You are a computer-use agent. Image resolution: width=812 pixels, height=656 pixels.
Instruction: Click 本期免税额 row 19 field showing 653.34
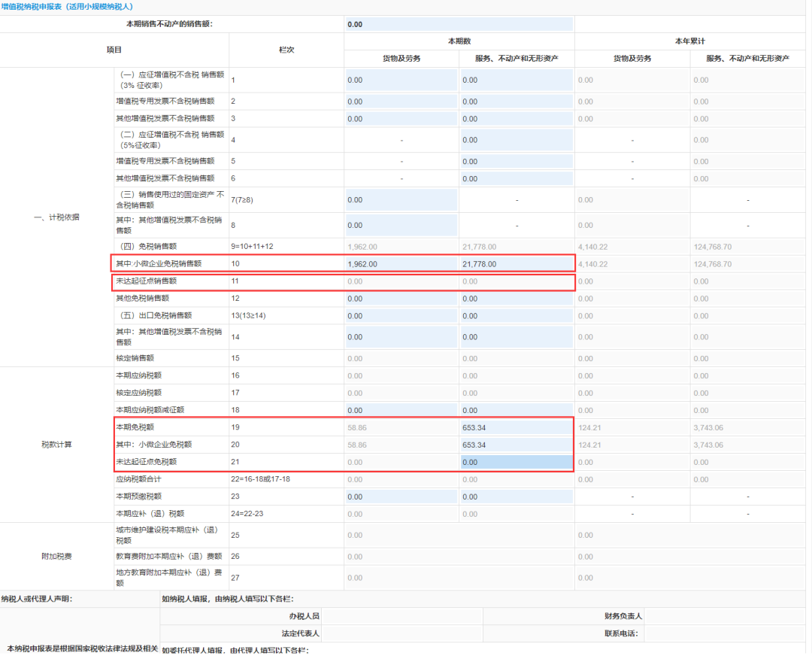517,428
